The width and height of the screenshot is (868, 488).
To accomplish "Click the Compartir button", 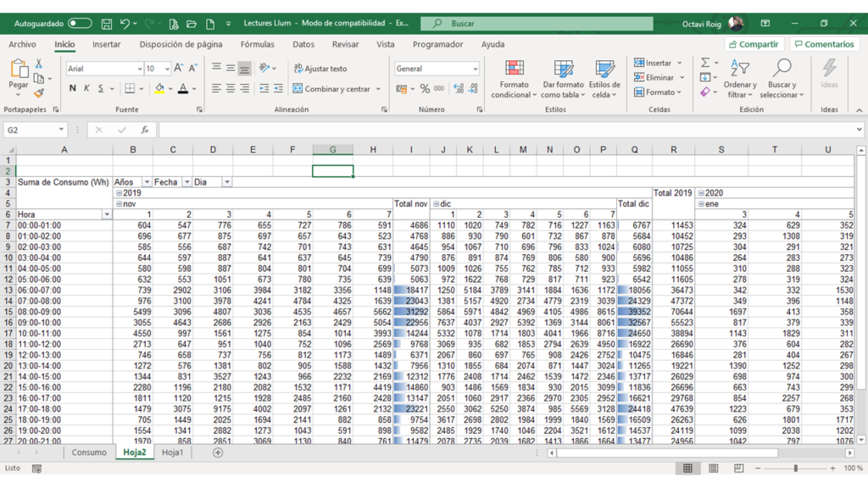I will tap(754, 44).
